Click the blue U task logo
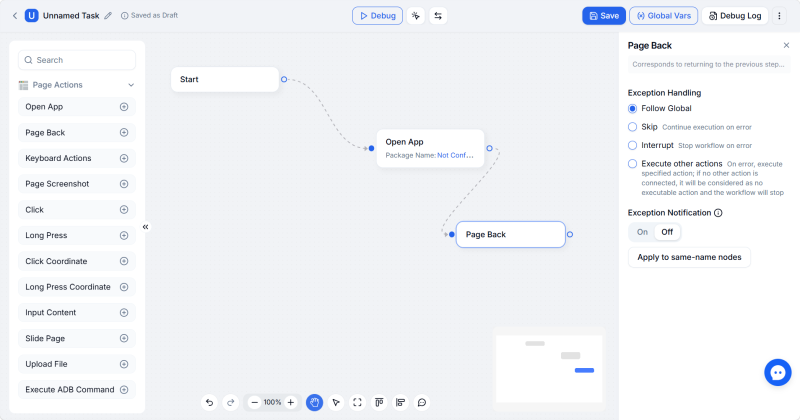The width and height of the screenshot is (800, 420). point(32,16)
